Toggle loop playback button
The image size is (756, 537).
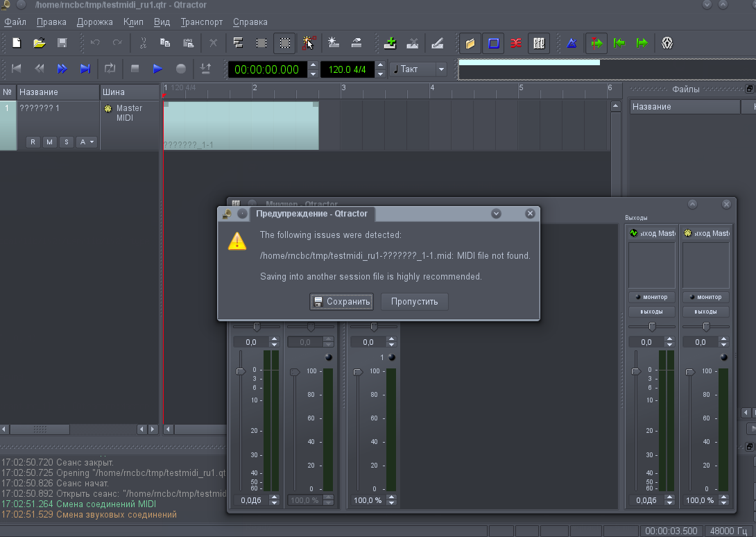[110, 69]
